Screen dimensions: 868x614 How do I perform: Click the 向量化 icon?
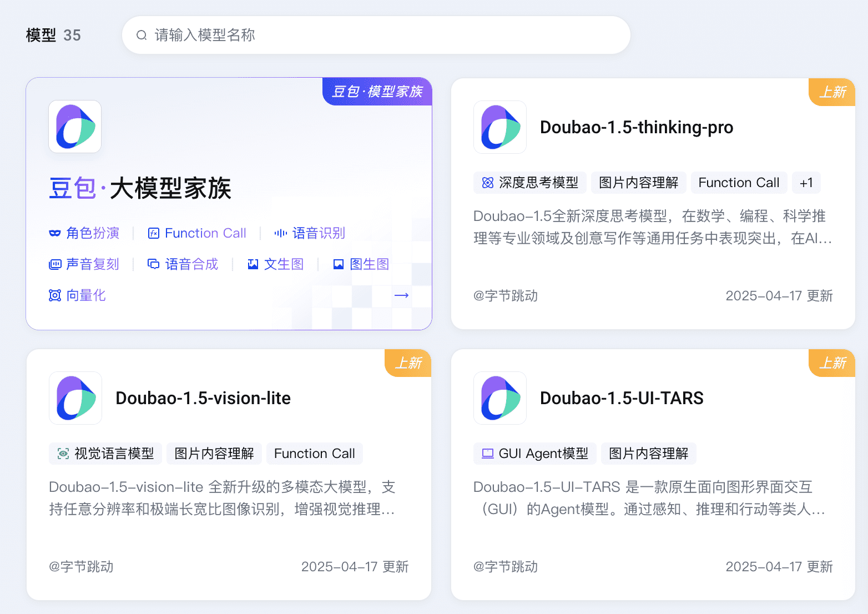tap(54, 295)
